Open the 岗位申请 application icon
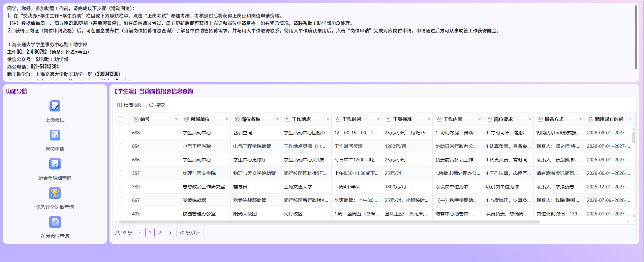 (x=55, y=135)
